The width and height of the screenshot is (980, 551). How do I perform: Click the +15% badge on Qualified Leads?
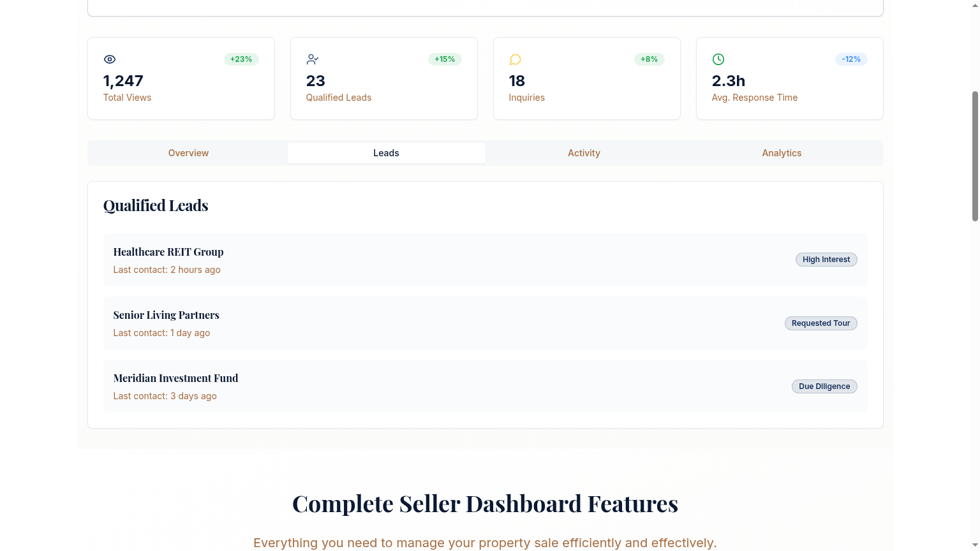445,59
